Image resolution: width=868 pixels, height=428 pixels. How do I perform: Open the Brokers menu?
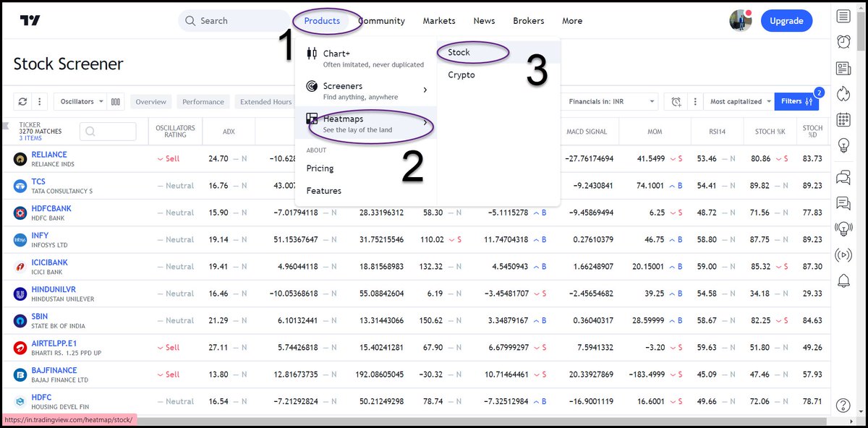[x=528, y=21]
